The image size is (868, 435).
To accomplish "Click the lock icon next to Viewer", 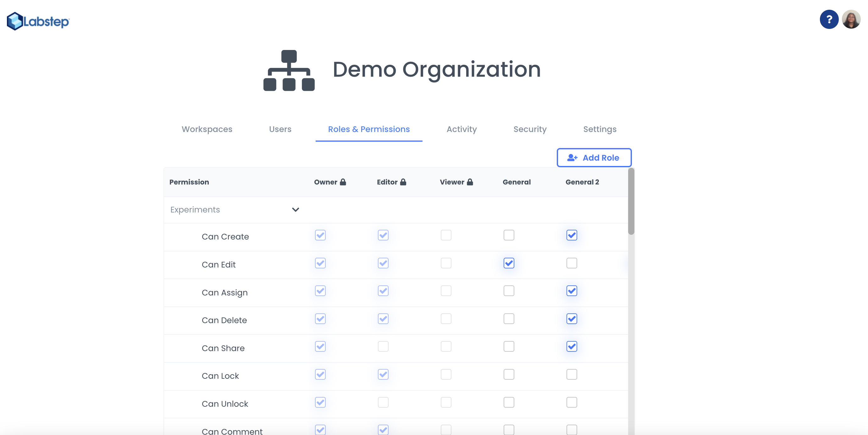I will (470, 182).
